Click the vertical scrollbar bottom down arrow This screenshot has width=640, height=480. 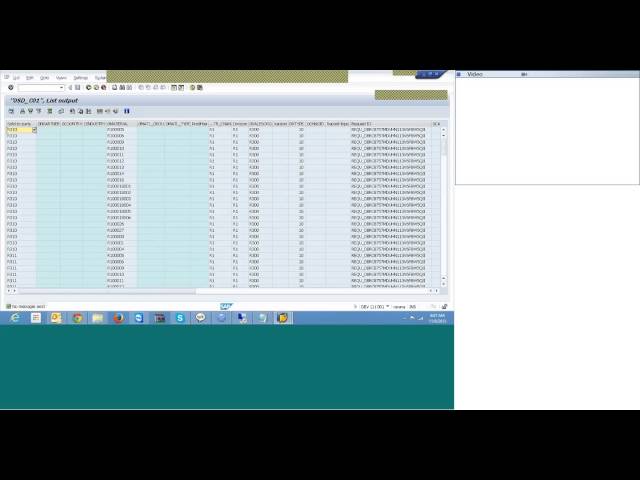pos(444,284)
